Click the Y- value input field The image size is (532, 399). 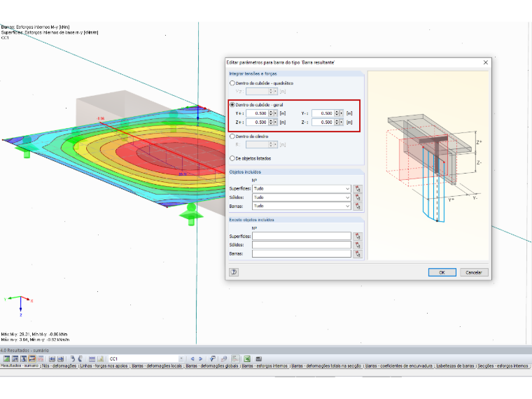[323, 113]
